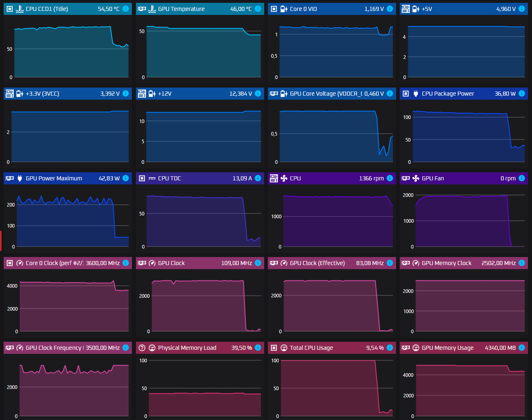Viewport: 532px width, 420px height.
Task: Click the CPU TDC title text
Action: pyautogui.click(x=169, y=178)
